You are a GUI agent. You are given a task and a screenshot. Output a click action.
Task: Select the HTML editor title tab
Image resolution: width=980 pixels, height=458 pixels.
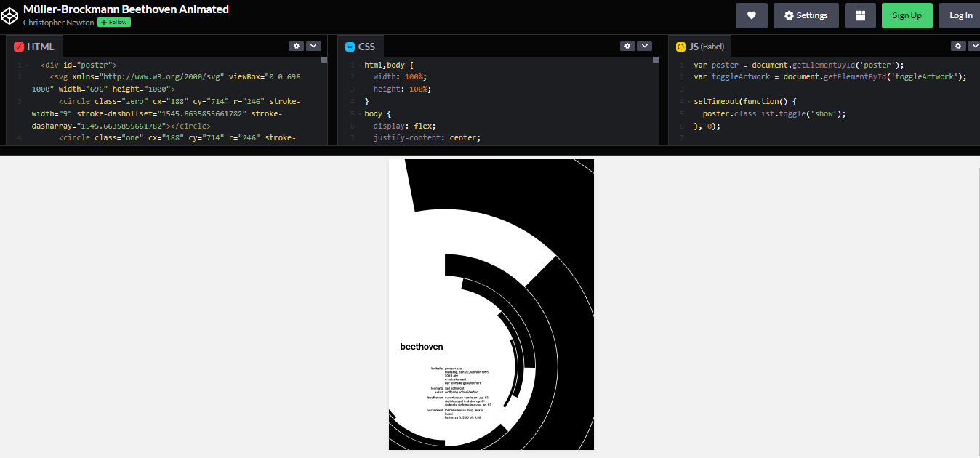click(x=34, y=47)
